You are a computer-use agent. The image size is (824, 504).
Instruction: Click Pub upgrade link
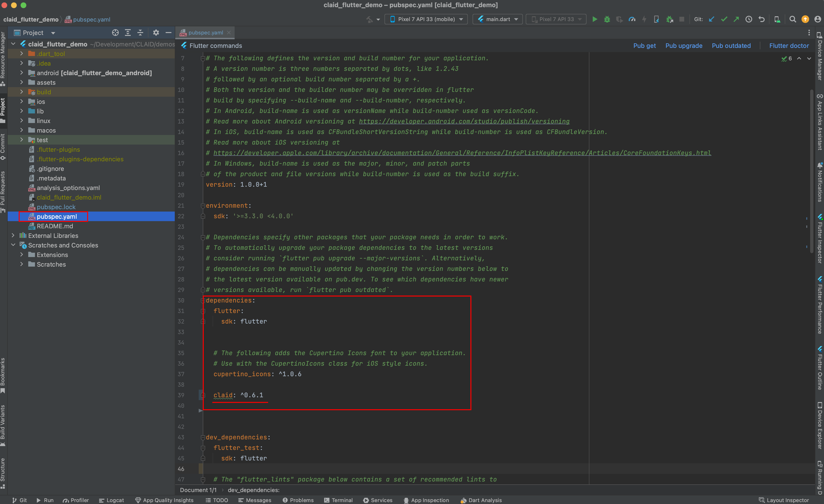coord(683,45)
